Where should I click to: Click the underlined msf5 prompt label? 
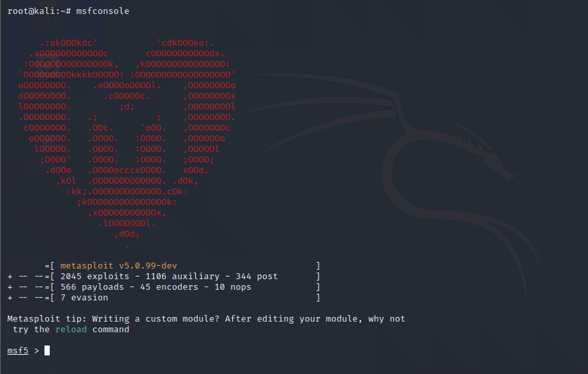point(18,350)
